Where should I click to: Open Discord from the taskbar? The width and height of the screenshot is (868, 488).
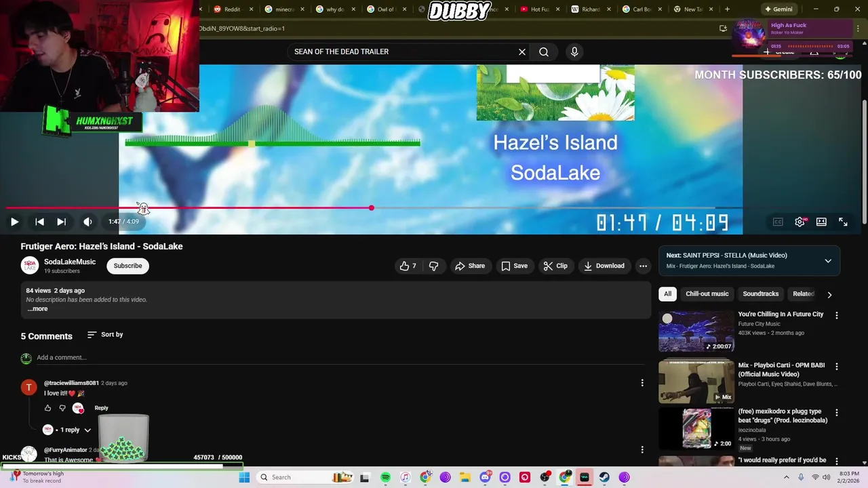(485, 477)
